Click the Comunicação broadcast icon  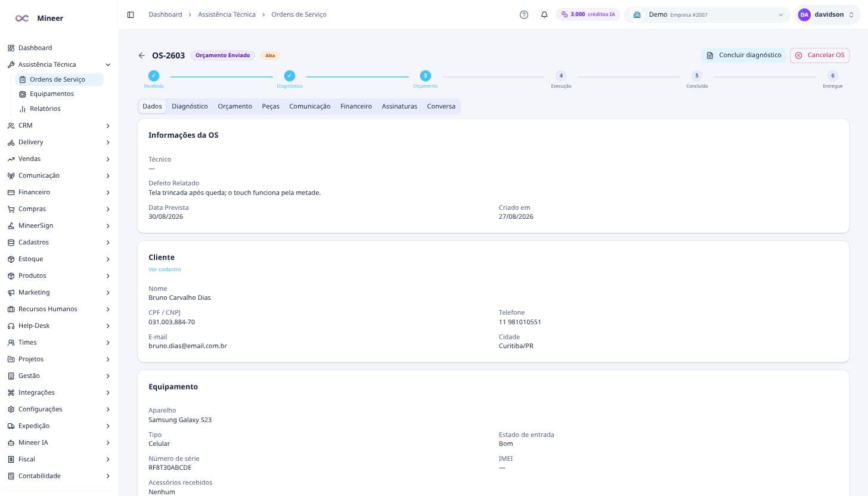coord(11,175)
